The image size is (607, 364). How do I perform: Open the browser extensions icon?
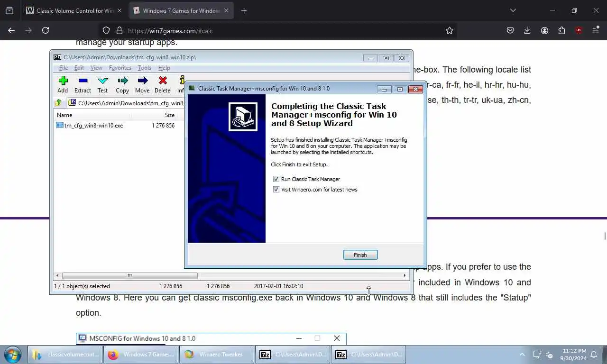561,30
